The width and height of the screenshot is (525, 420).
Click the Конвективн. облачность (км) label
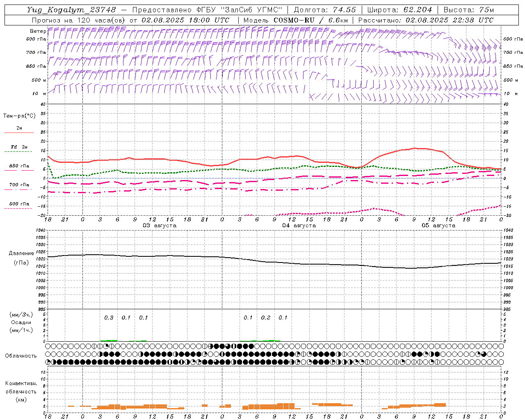[x=21, y=391]
